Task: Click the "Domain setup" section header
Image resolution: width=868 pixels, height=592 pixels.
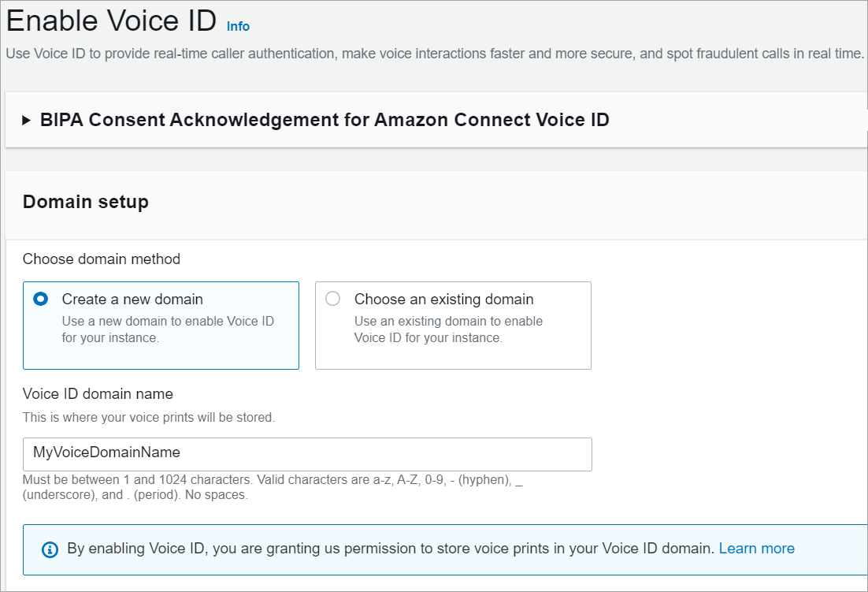Action: (x=85, y=202)
